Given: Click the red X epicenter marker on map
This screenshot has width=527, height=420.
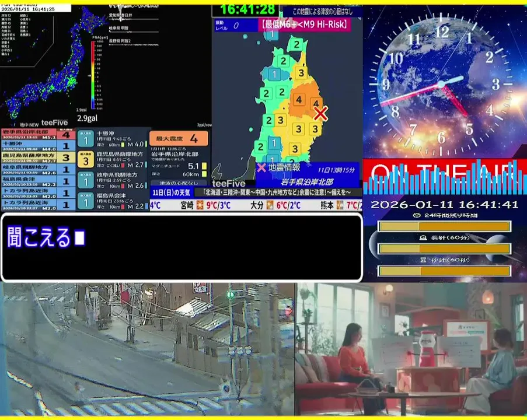Looking at the screenshot, I should 320,114.
